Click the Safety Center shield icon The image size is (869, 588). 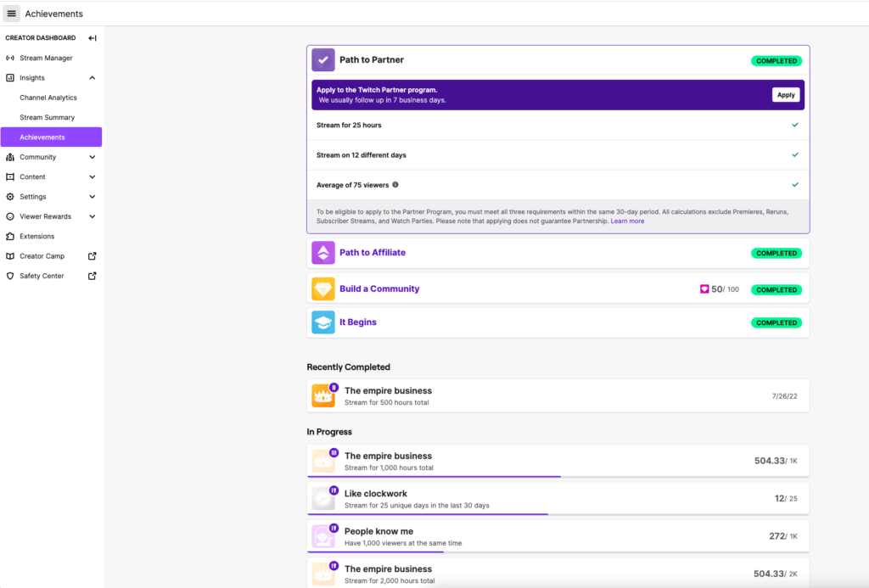coord(10,276)
